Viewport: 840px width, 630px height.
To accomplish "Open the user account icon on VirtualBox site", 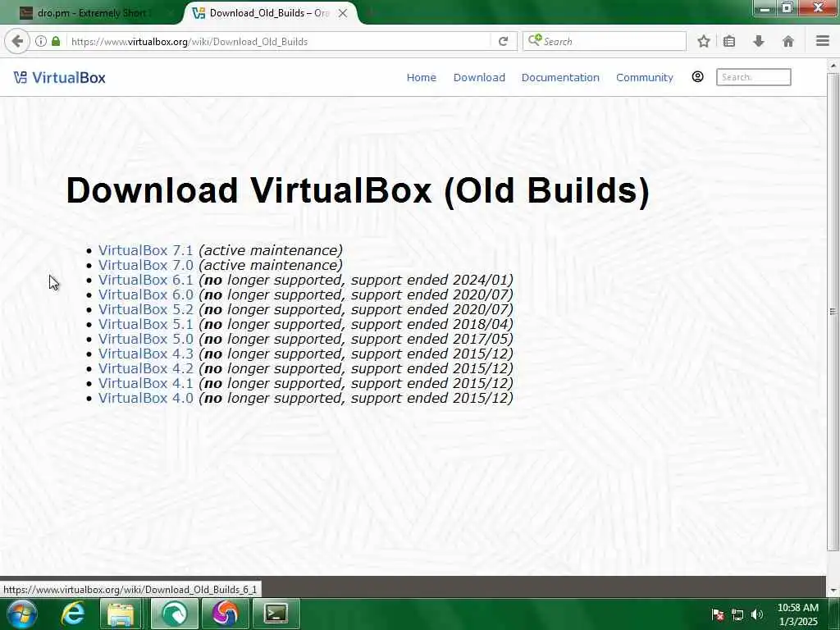I will (697, 77).
